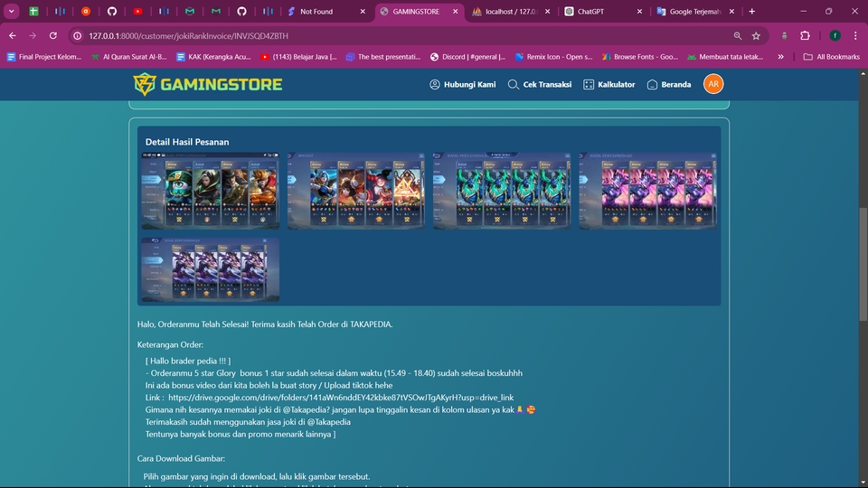Open Cek Transaksi in navbar
The width and height of the screenshot is (868, 488).
pyautogui.click(x=540, y=84)
